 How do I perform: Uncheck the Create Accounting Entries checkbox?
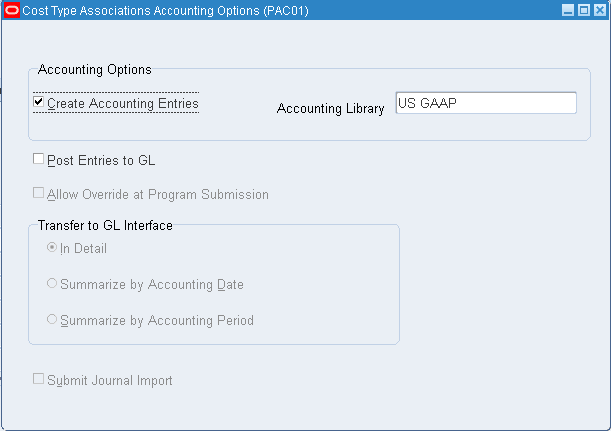[x=39, y=102]
